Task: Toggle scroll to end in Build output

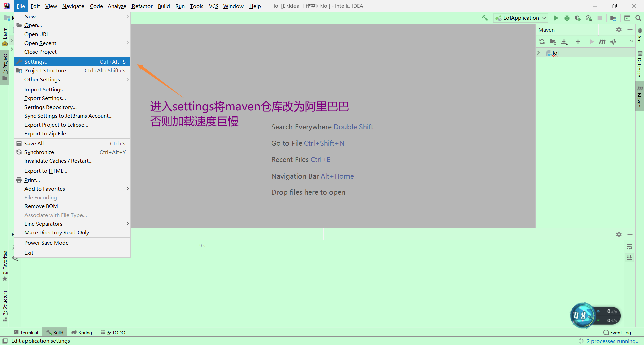Action: 629,257
